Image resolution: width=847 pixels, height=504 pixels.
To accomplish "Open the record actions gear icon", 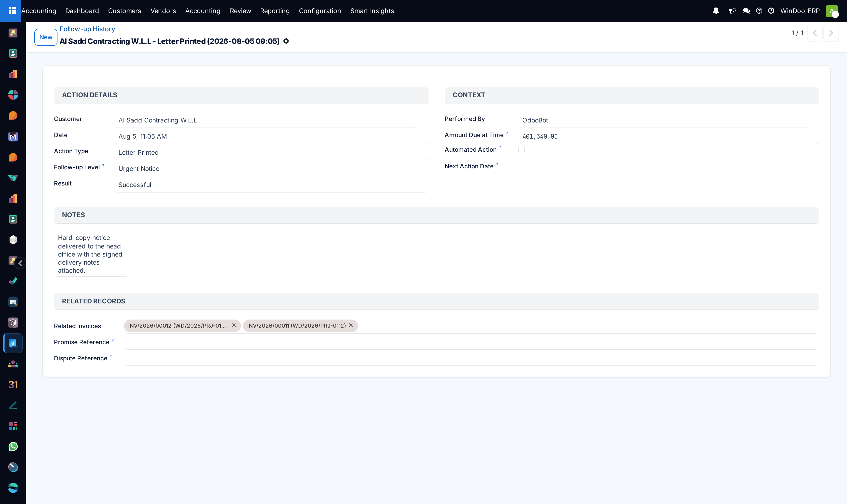I will [x=286, y=41].
